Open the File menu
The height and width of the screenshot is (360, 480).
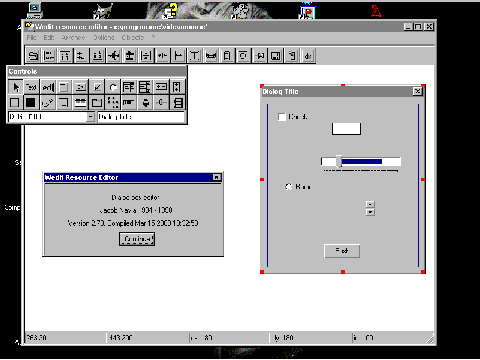tap(31, 37)
